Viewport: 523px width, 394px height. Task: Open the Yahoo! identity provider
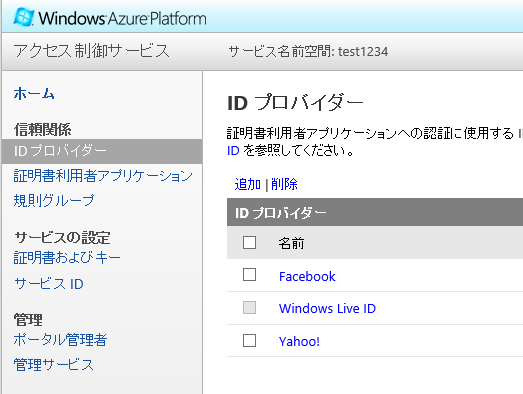pos(299,341)
